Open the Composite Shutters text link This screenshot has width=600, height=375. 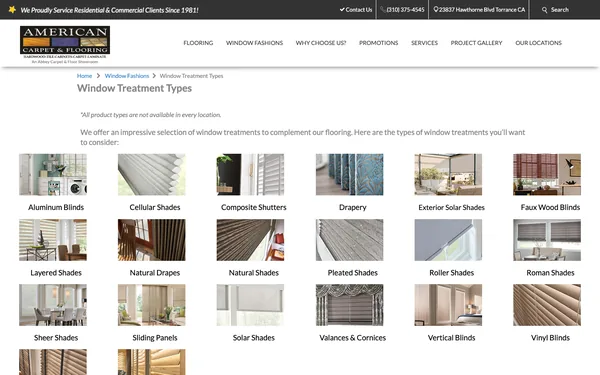[254, 207]
